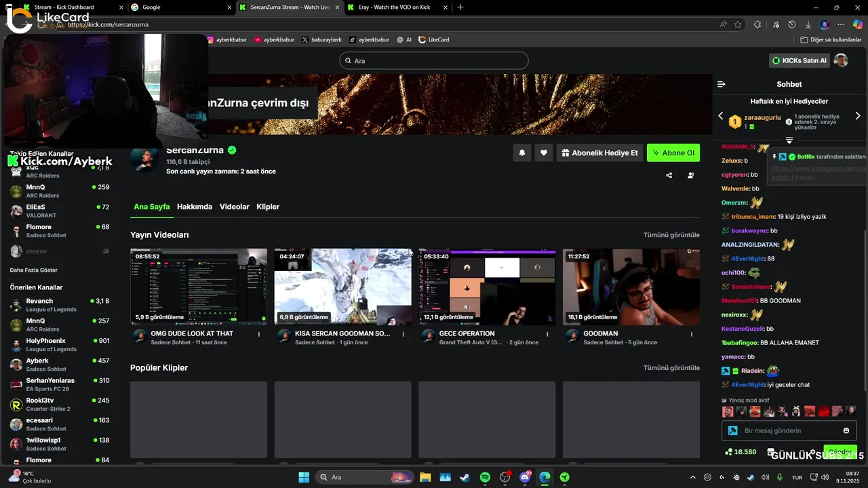This screenshot has height=488, width=868.
Task: Open the LikeCard bookmark
Action: tap(434, 39)
